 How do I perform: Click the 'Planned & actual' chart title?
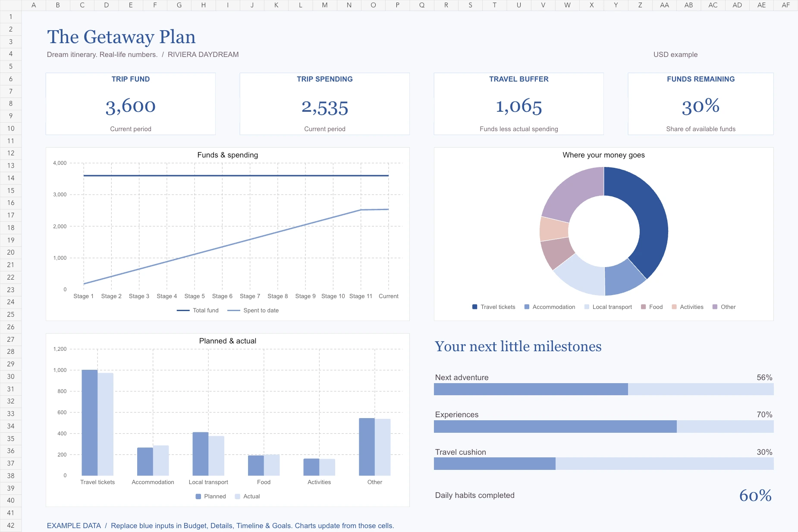pos(228,341)
